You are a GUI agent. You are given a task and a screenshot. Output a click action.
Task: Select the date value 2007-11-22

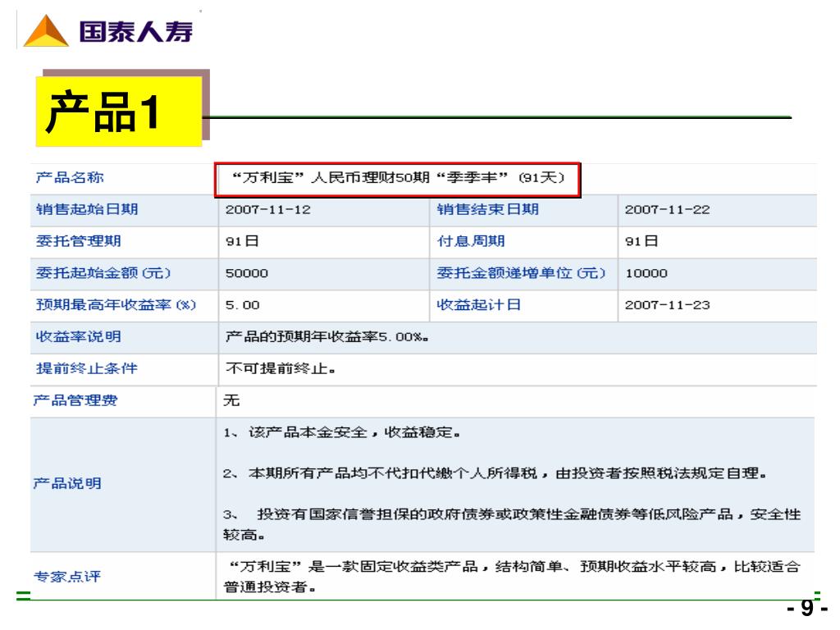[667, 209]
